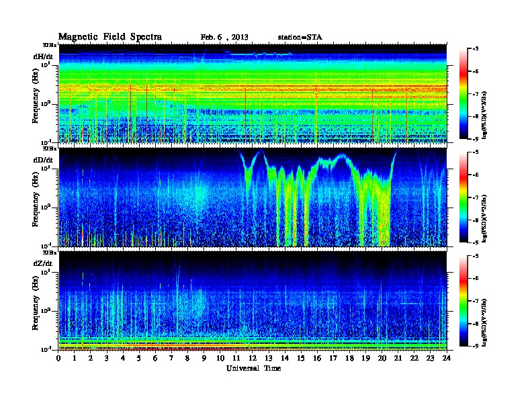
Task: Click the dD/dt spectrogram plot area
Action: click(x=253, y=197)
